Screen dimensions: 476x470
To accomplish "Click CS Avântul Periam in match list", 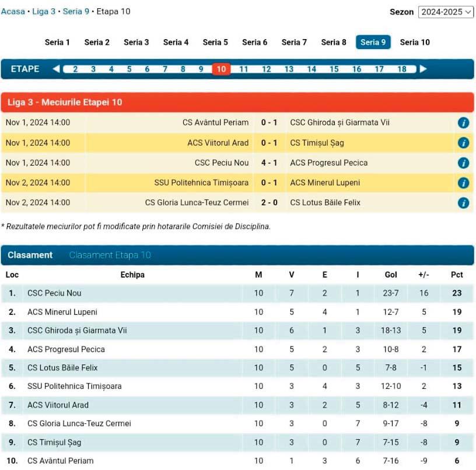I will click(x=215, y=122).
